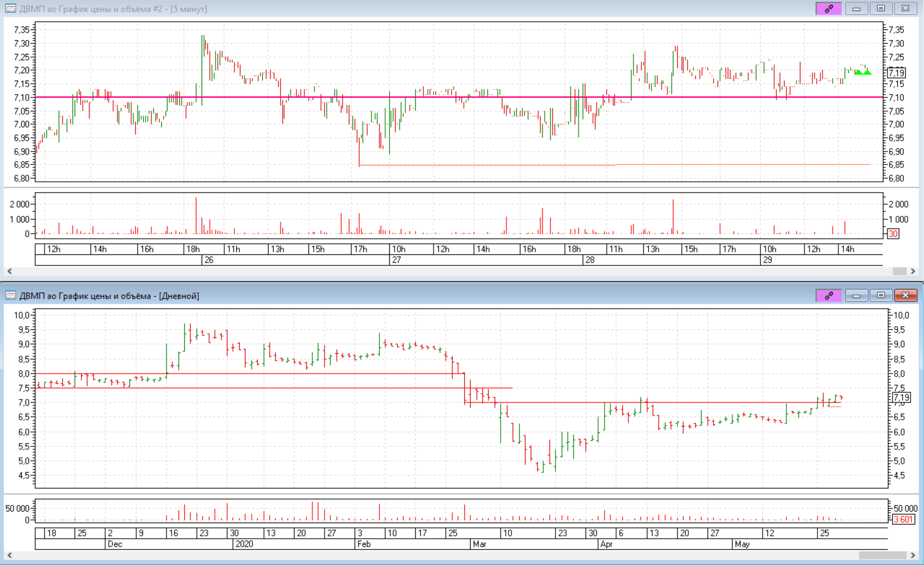Image resolution: width=924 pixels, height=565 pixels.
Task: Click the 2020 year label on daily axis
Action: [x=244, y=544]
